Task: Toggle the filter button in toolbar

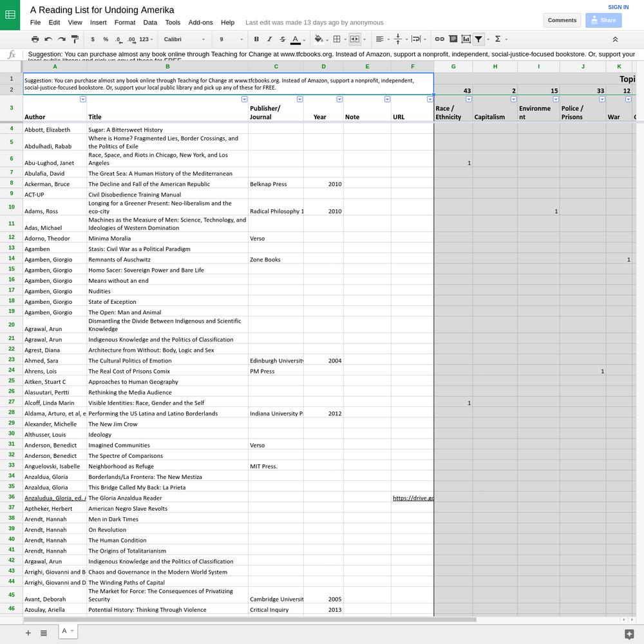Action: (478, 39)
